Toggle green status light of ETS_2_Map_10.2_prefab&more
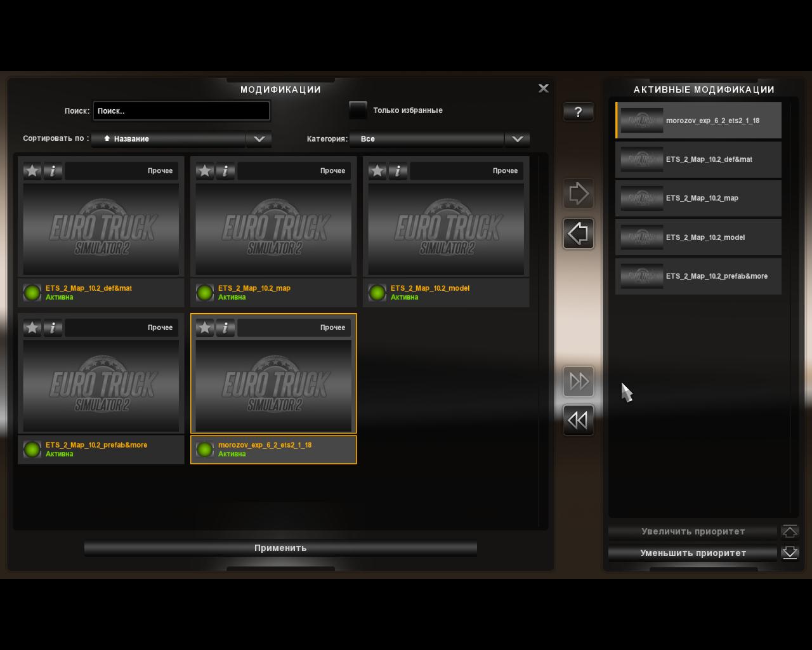This screenshot has width=812, height=650. [x=32, y=449]
